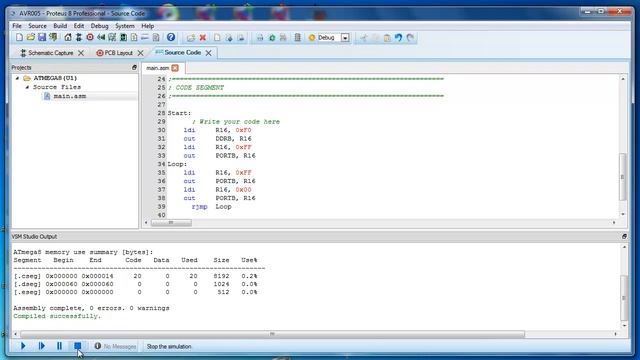The width and height of the screenshot is (640, 360).
Task: Close the Source Code tab
Action: [209, 53]
